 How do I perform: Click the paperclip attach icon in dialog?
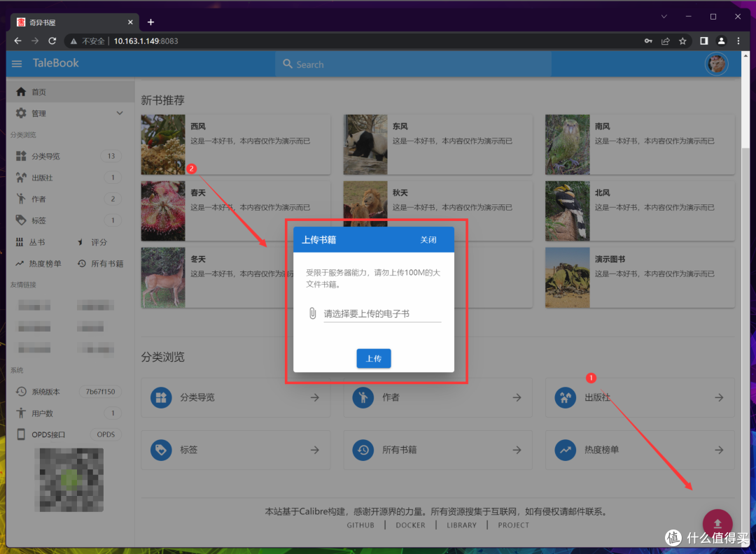pyautogui.click(x=312, y=313)
